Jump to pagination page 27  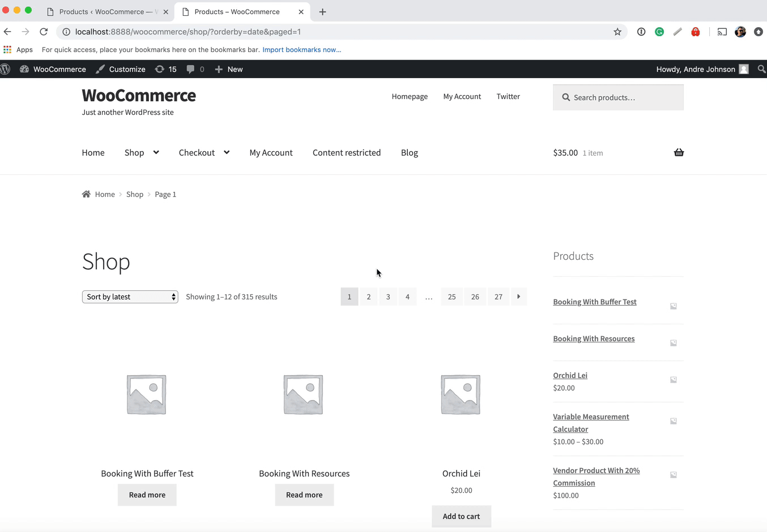tap(498, 297)
